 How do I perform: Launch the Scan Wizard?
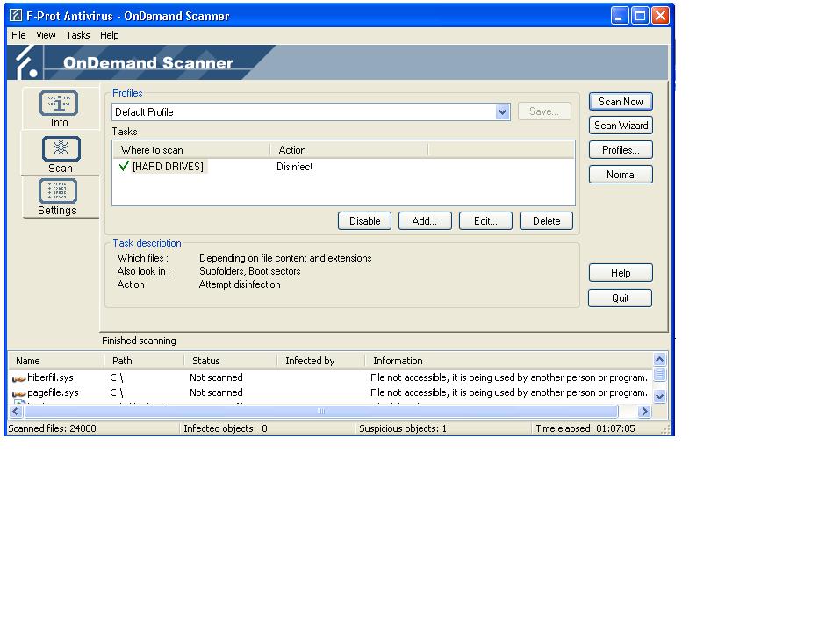pos(621,126)
